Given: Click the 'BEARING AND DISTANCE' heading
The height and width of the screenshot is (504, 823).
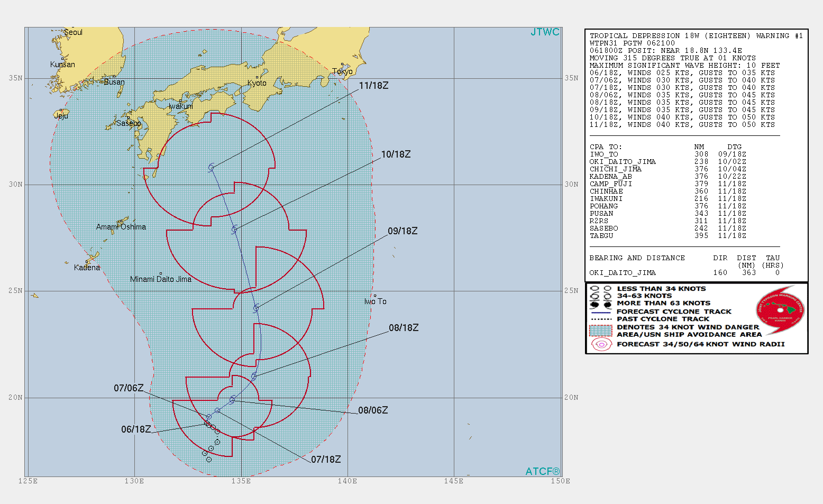Looking at the screenshot, I should pos(637,258).
